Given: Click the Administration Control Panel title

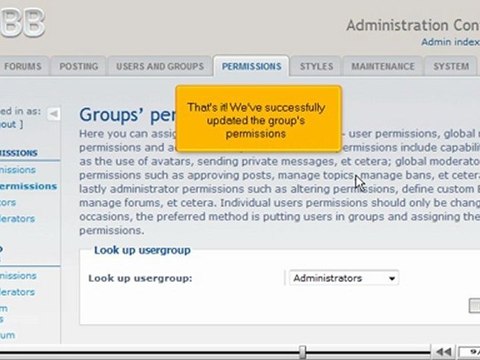Looking at the screenshot, I should [413, 25].
